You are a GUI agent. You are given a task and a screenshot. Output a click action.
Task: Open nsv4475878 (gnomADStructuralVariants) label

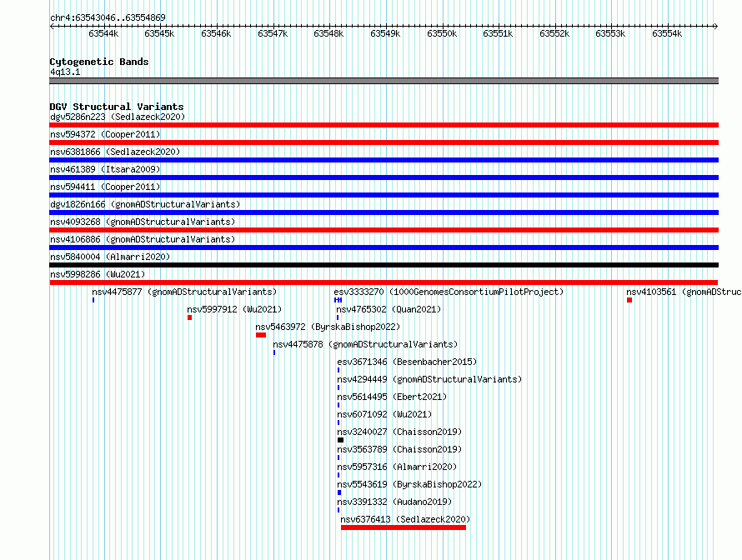click(365, 344)
